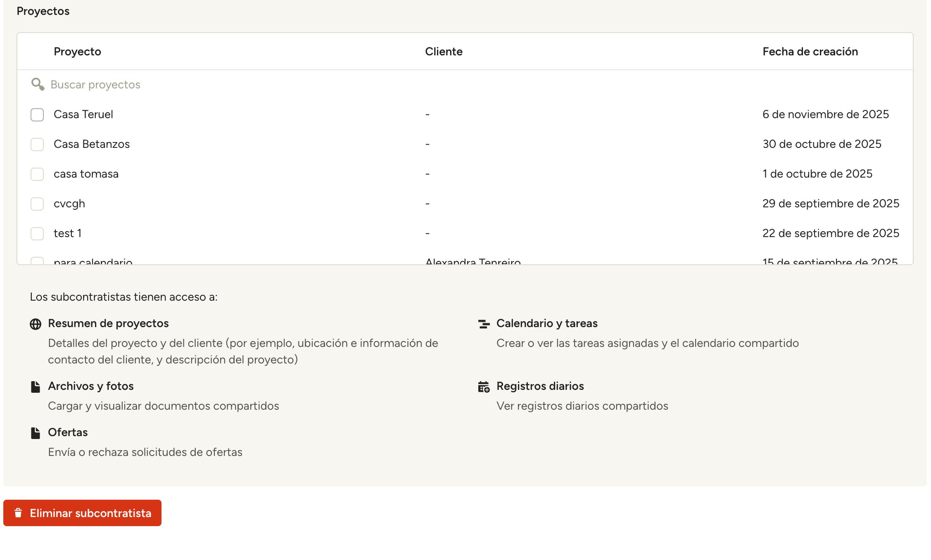Click the Archivos y fotos document icon
This screenshot has width=931, height=560.
[x=36, y=387]
